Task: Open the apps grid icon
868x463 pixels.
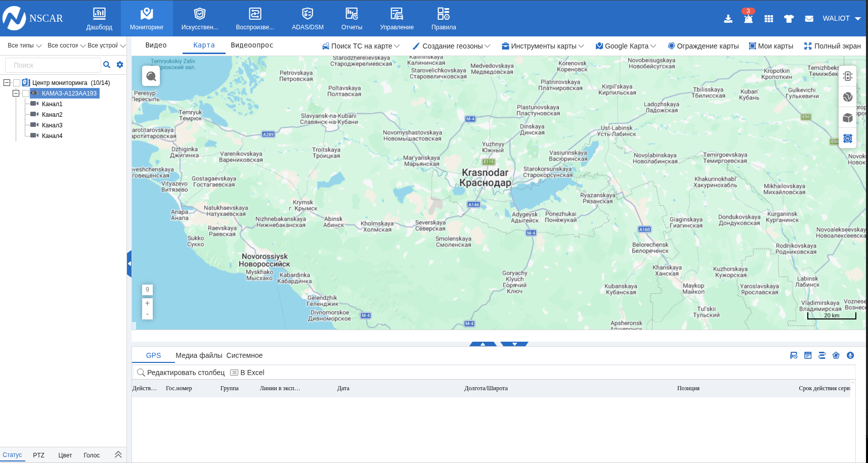Action: (768, 19)
